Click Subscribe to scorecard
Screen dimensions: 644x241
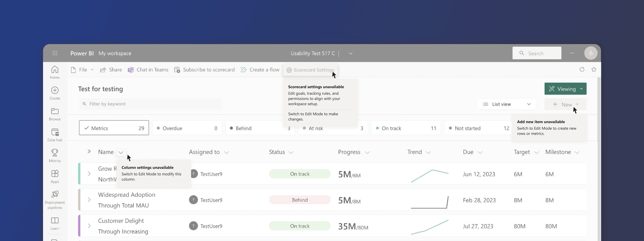(204, 70)
